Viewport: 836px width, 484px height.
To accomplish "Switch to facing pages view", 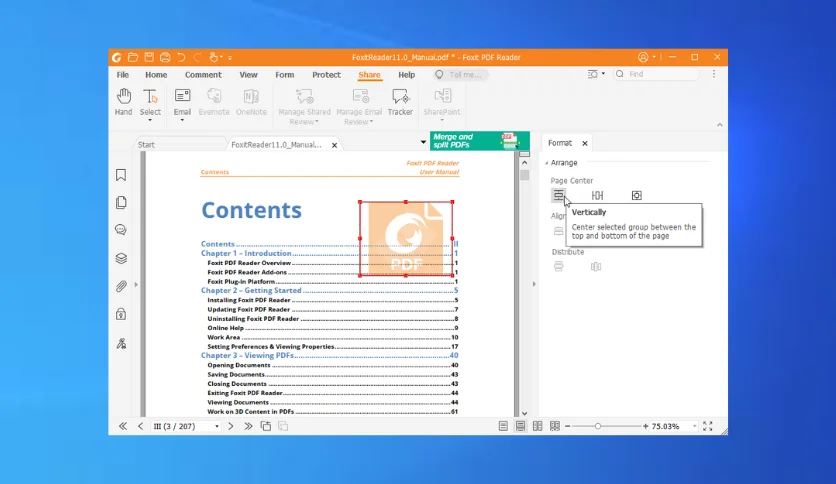I will pyautogui.click(x=537, y=426).
